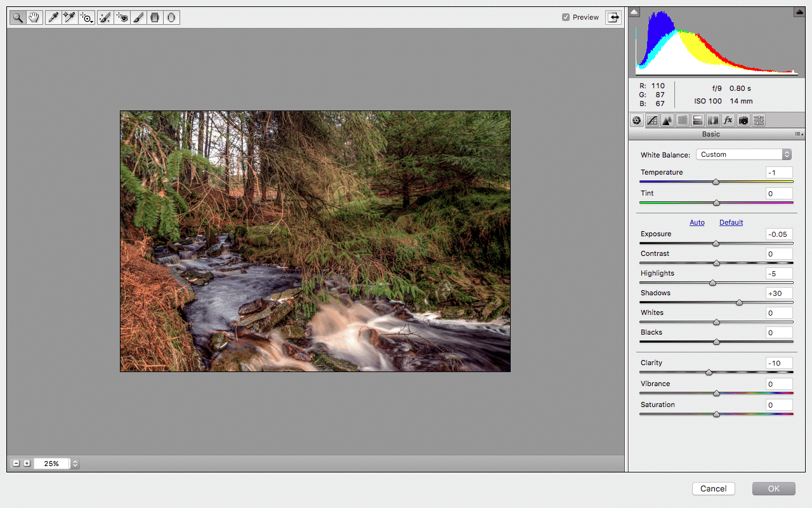Toggle the shadow clipping warning triangle

point(635,12)
